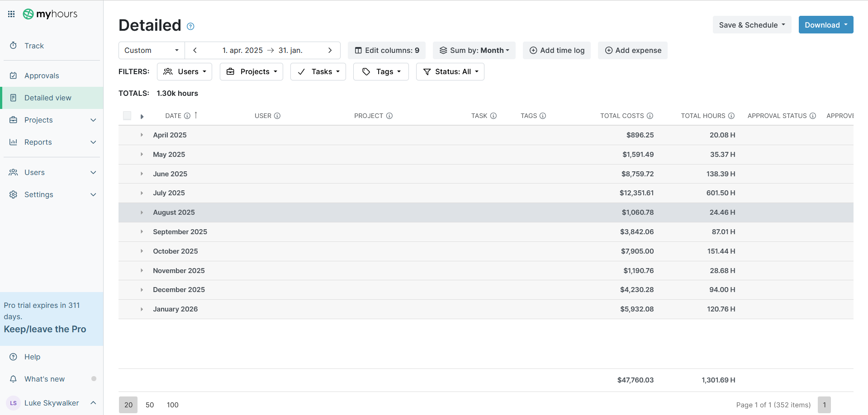Click the Track stopwatch icon

(x=14, y=46)
